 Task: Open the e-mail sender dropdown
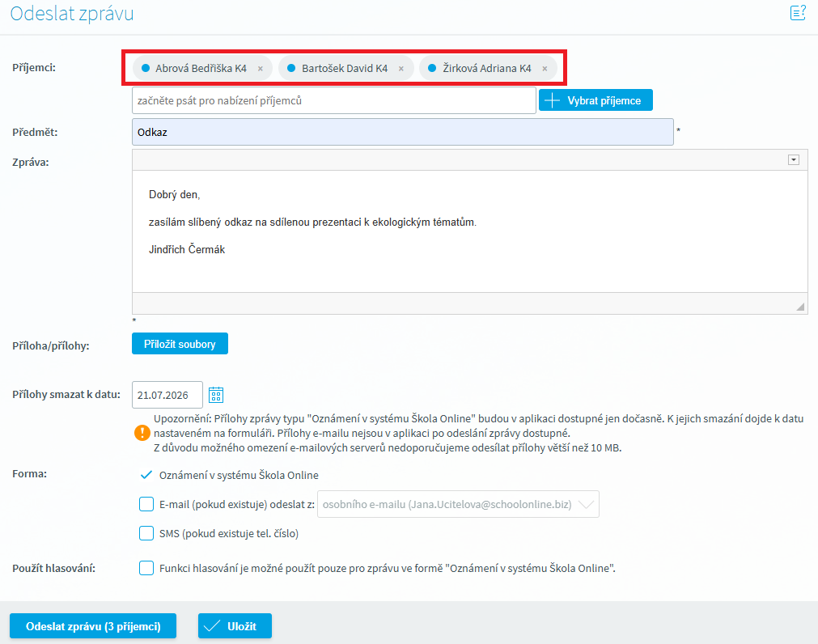458,504
